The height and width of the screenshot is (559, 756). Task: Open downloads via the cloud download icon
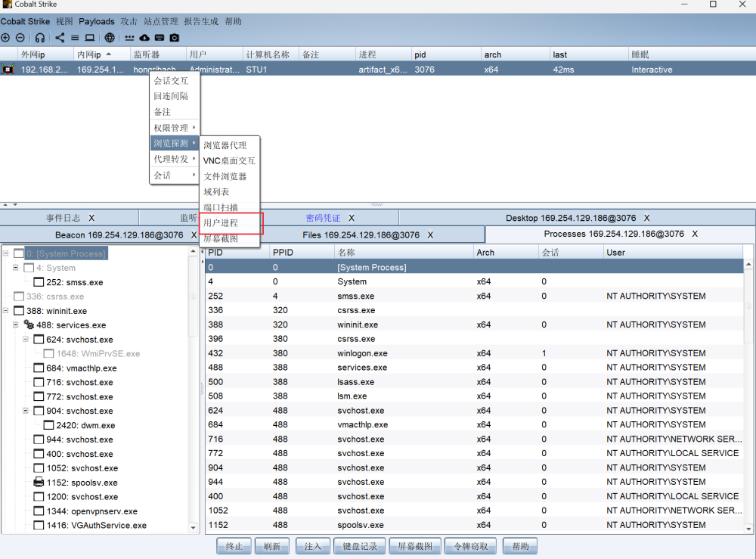pyautogui.click(x=144, y=38)
